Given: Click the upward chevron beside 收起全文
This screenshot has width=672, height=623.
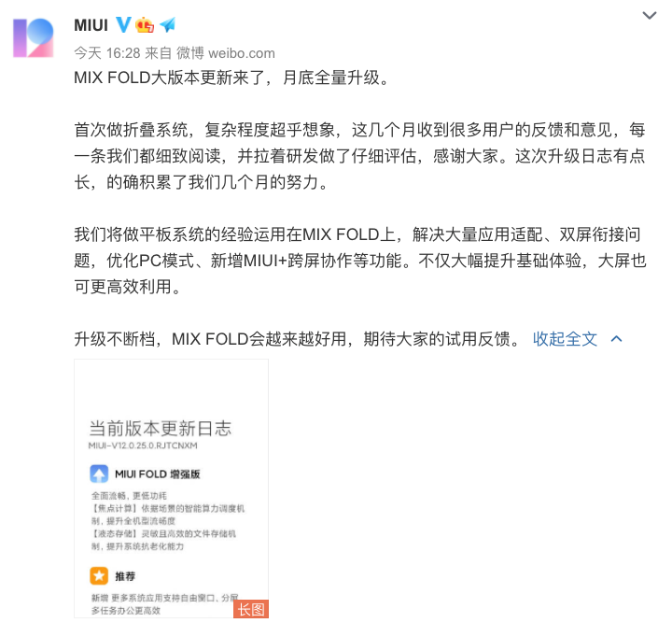Looking at the screenshot, I should 616,339.
